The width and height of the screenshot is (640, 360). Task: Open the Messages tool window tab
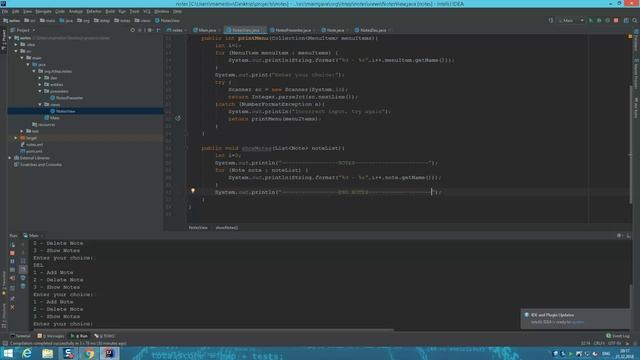(51, 336)
